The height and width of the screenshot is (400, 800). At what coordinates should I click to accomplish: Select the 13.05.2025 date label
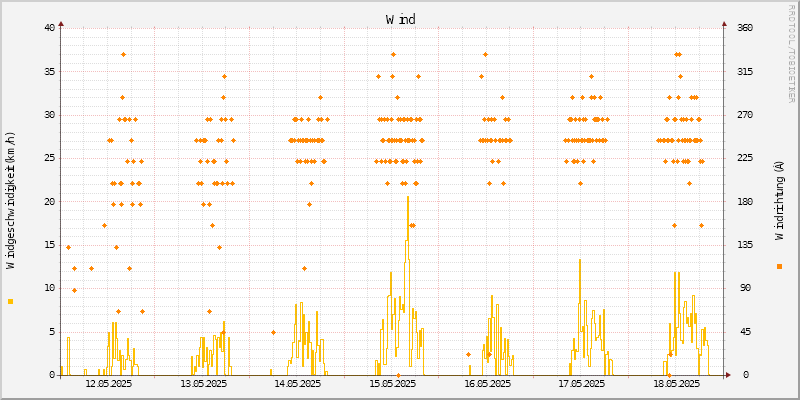[203, 383]
